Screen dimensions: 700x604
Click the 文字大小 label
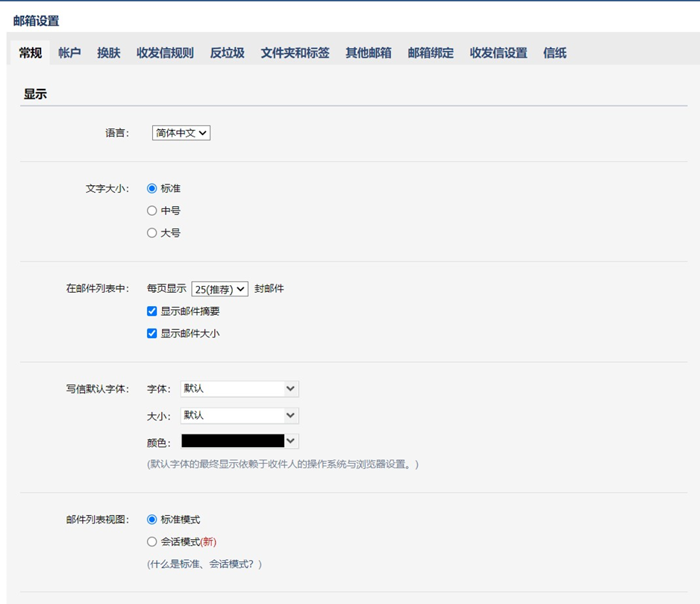(107, 189)
